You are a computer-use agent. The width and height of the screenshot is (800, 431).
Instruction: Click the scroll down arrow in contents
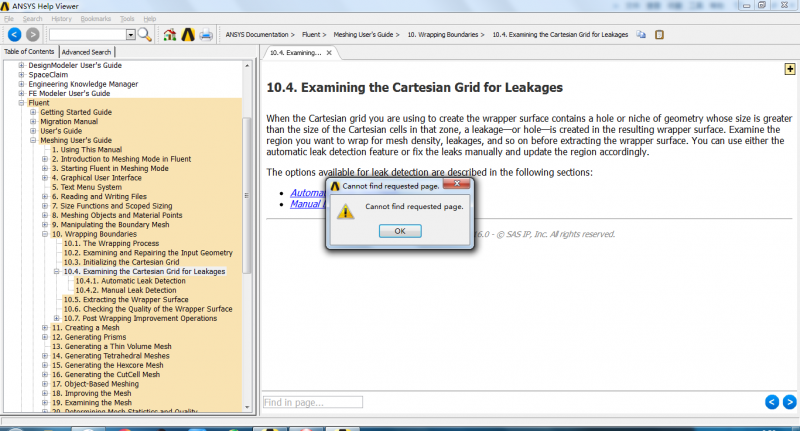pyautogui.click(x=247, y=407)
